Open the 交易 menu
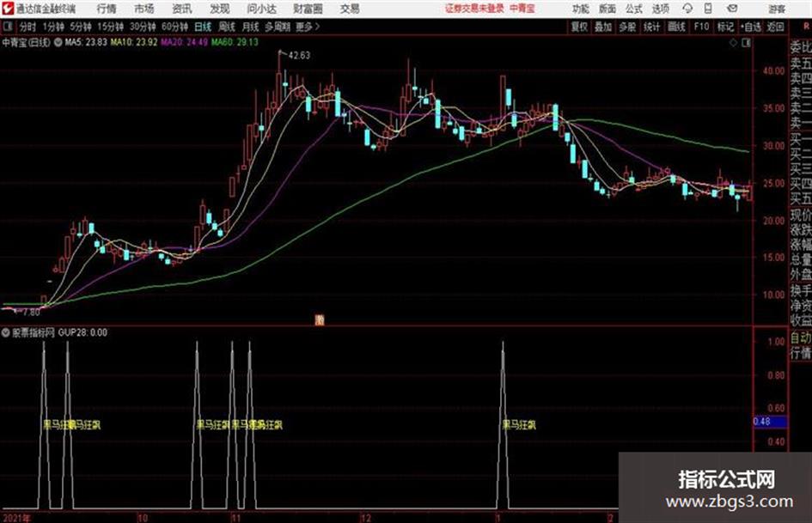This screenshot has width=812, height=523. click(x=350, y=9)
